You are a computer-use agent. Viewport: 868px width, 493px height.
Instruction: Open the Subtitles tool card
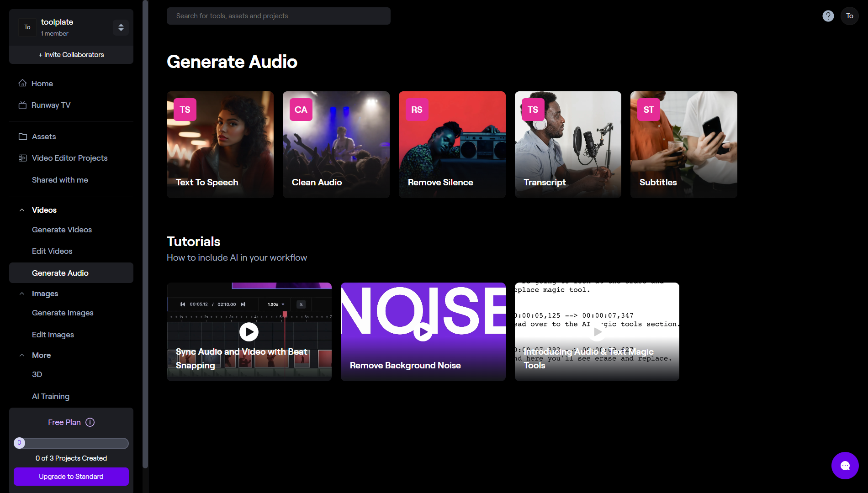684,145
